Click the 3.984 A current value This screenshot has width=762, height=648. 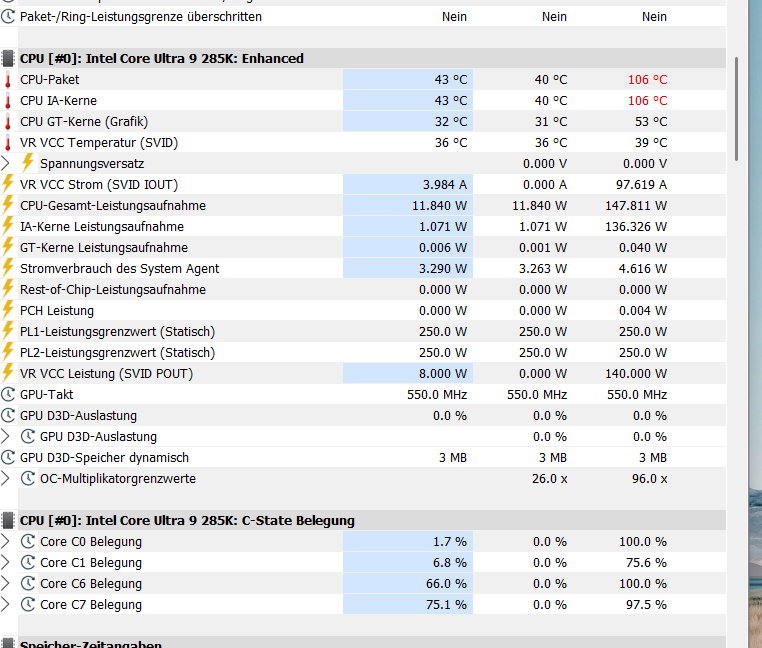coord(445,185)
